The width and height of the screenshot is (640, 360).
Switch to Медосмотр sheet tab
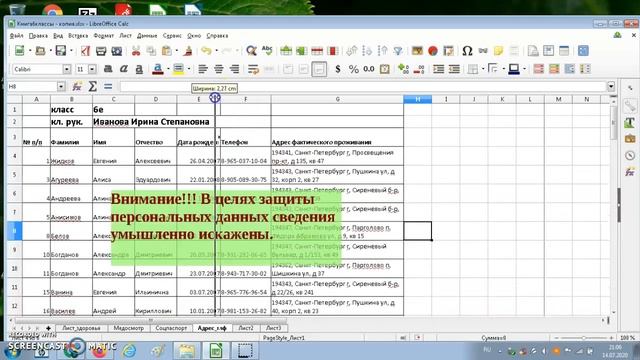129,328
